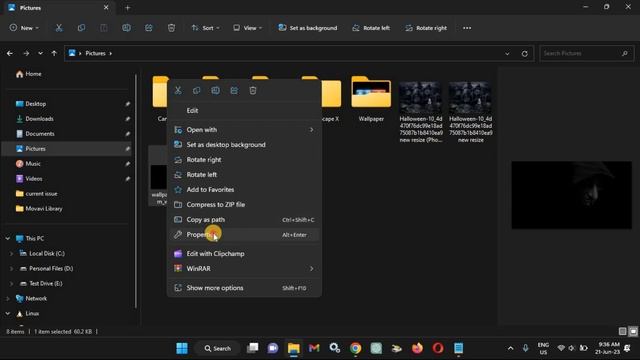
Task: Select Home in the navigation pane
Action: coord(29,74)
